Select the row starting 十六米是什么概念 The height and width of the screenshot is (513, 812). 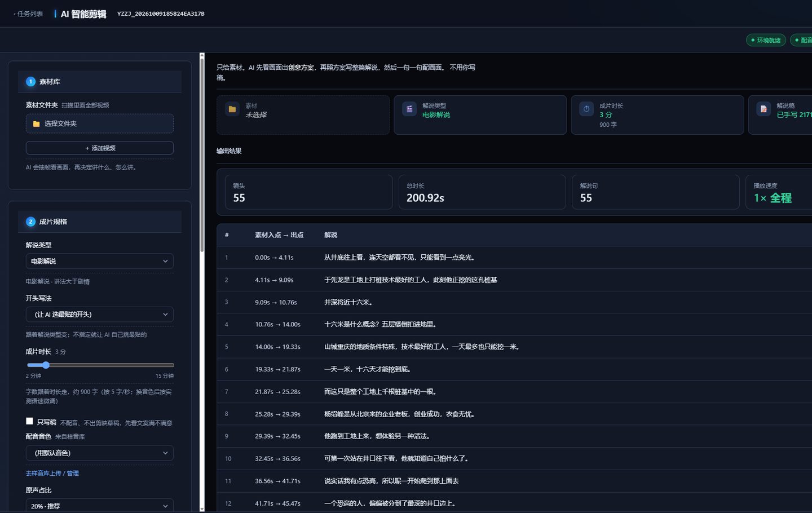click(514, 325)
